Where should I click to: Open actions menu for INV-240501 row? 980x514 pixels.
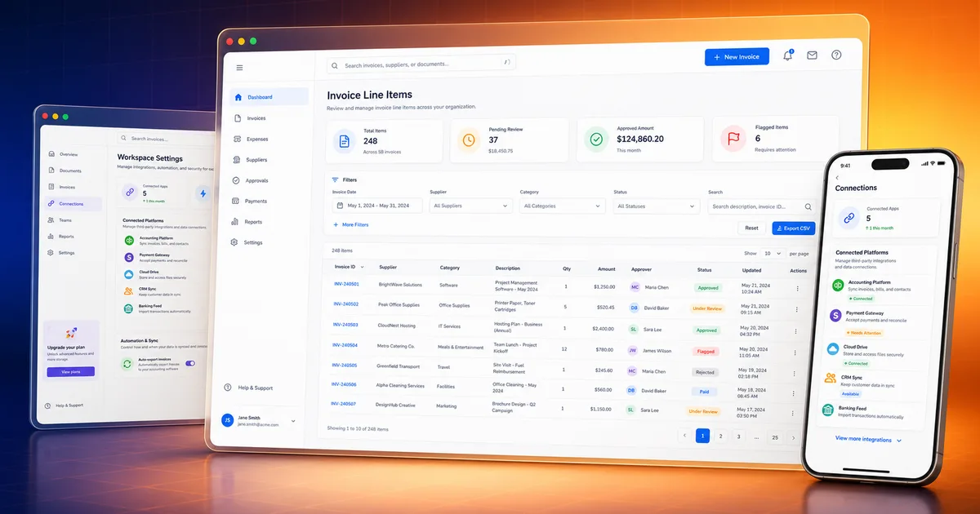pos(797,288)
